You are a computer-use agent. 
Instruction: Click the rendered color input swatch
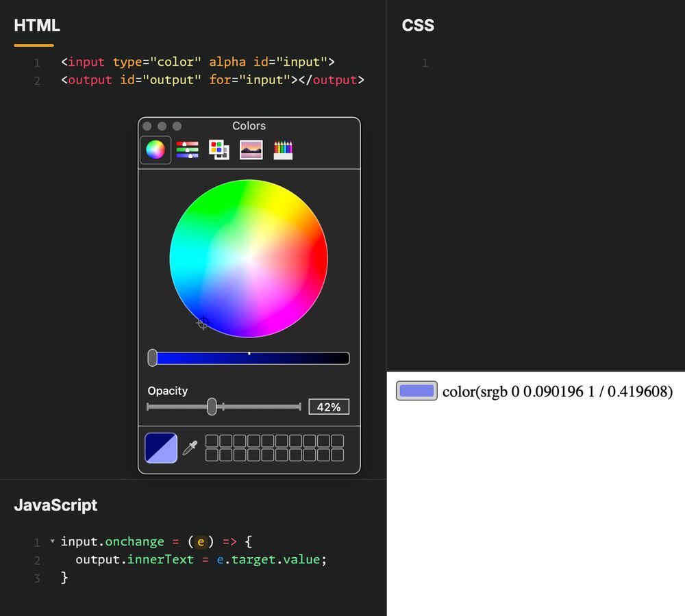click(x=416, y=390)
